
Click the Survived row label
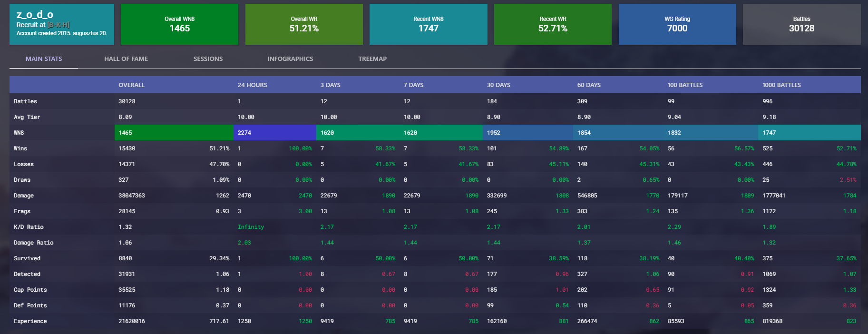coord(27,258)
